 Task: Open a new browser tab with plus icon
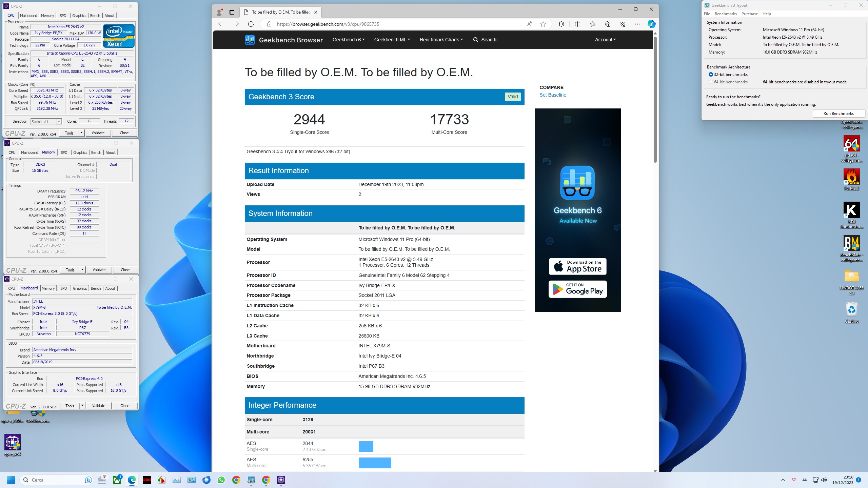click(x=327, y=12)
